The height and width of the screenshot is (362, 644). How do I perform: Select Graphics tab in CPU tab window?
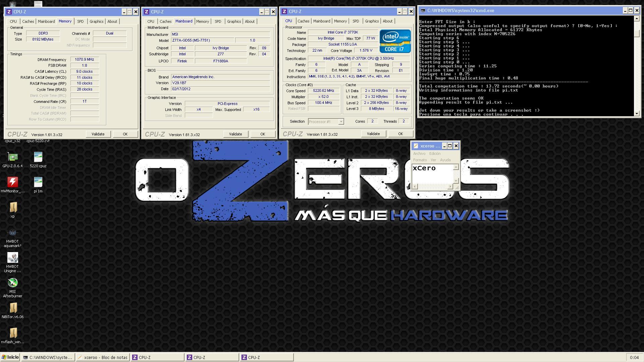click(x=372, y=21)
